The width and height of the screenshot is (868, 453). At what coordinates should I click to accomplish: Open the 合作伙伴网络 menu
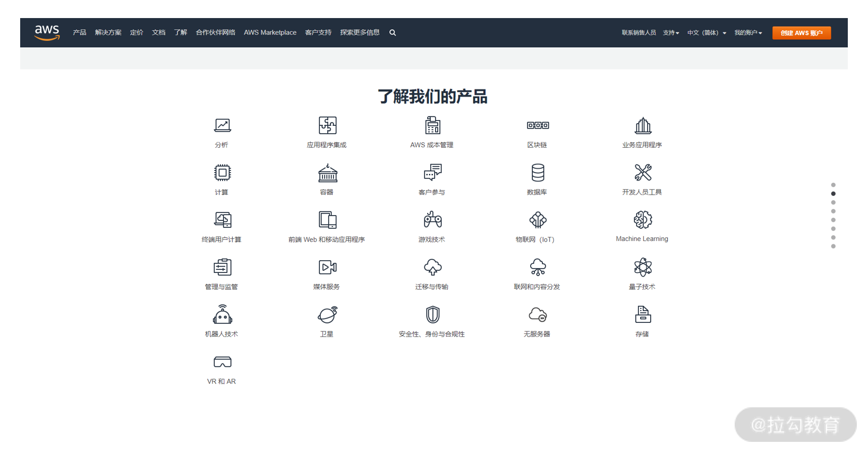[x=215, y=32]
